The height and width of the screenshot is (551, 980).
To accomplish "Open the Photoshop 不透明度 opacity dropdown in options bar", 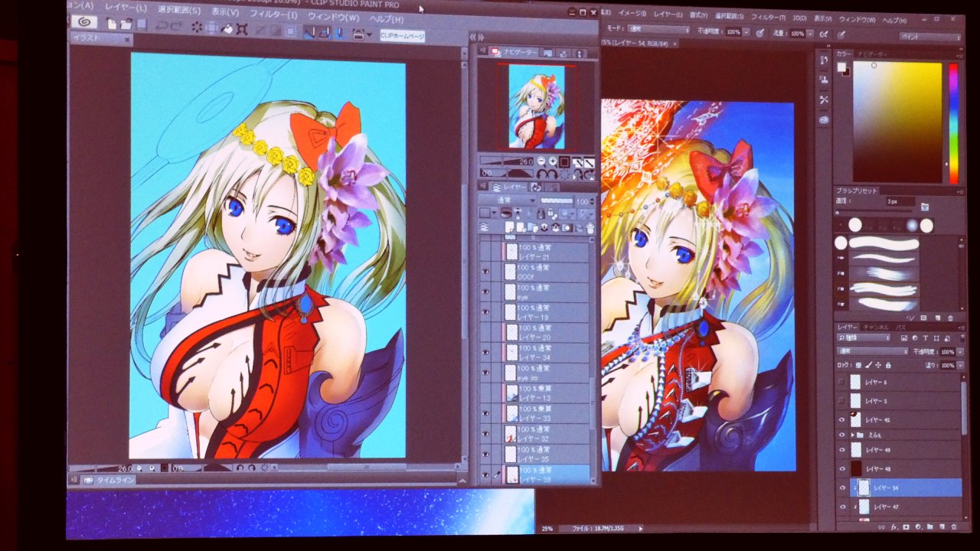I will [746, 32].
